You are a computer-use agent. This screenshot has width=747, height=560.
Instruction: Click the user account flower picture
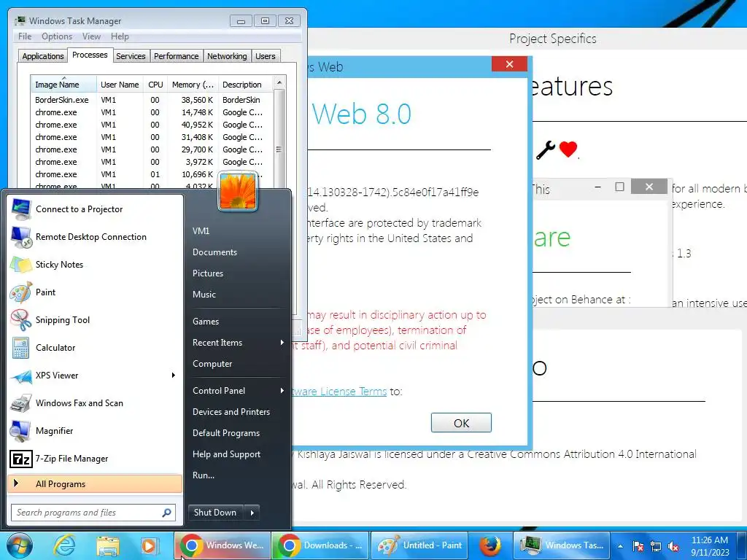tap(238, 191)
